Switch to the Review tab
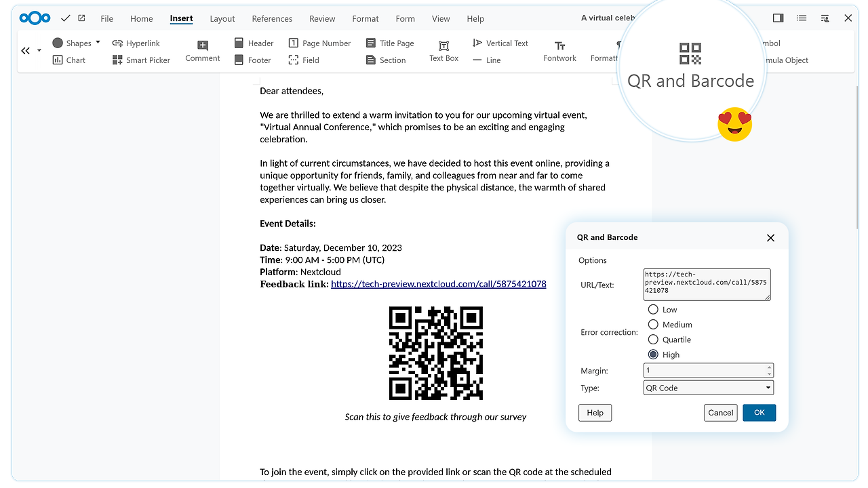The width and height of the screenshot is (868, 488). 322,18
